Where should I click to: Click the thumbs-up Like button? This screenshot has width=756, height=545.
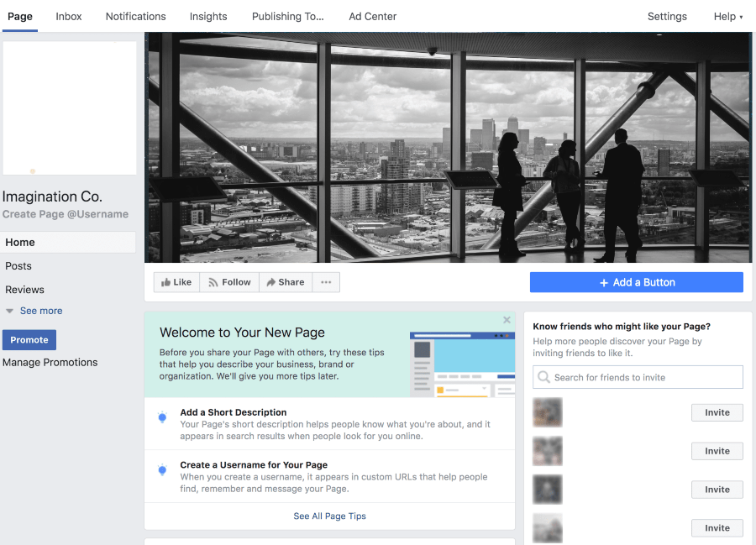(176, 282)
